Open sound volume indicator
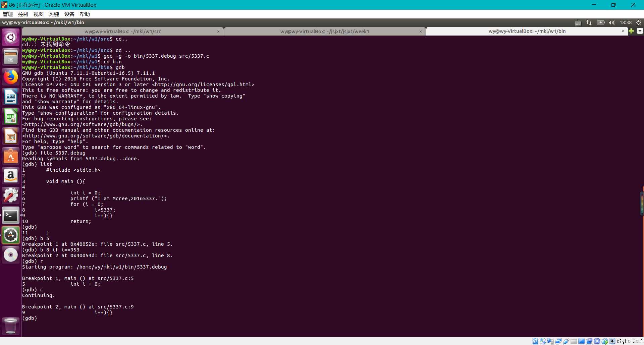The image size is (644, 345). tap(611, 22)
